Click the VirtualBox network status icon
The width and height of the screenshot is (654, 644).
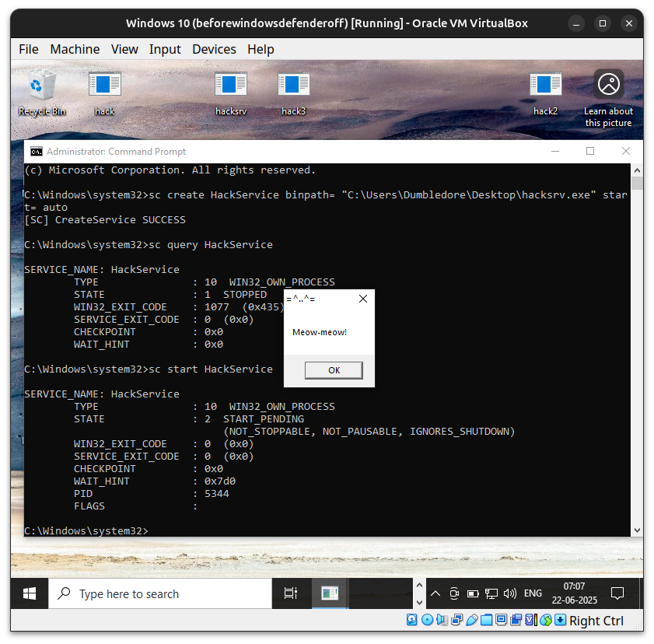click(456, 620)
